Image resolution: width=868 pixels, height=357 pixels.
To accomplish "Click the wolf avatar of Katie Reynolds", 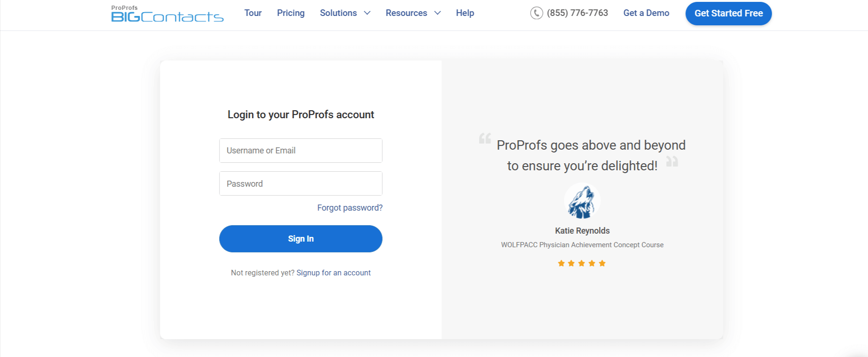I will coord(582,201).
